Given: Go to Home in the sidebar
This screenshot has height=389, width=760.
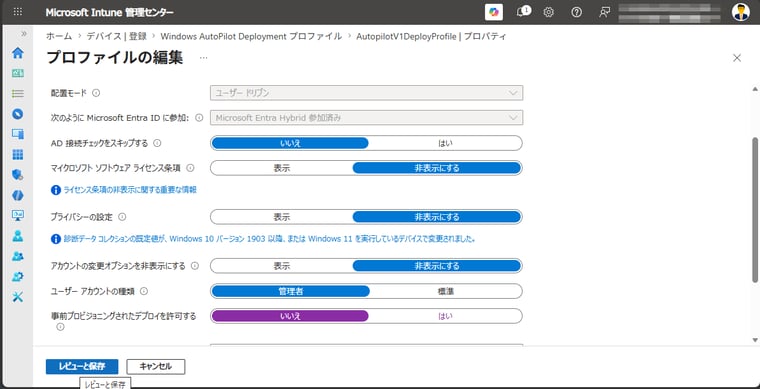Looking at the screenshot, I should click(x=18, y=53).
